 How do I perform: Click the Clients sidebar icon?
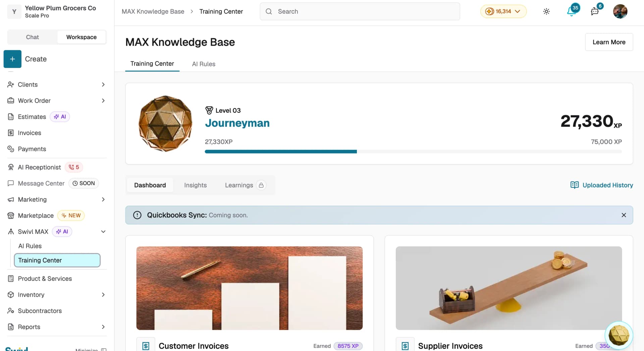[x=11, y=84]
